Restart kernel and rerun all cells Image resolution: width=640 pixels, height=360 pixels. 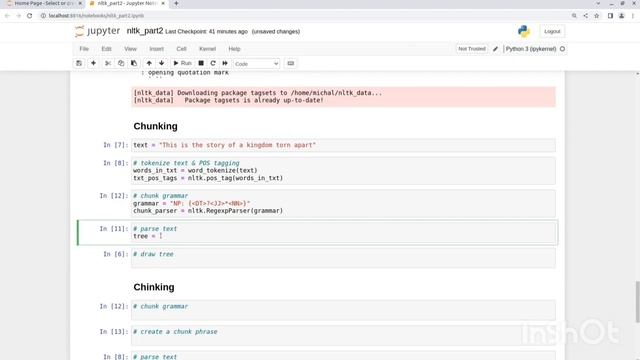coord(225,63)
